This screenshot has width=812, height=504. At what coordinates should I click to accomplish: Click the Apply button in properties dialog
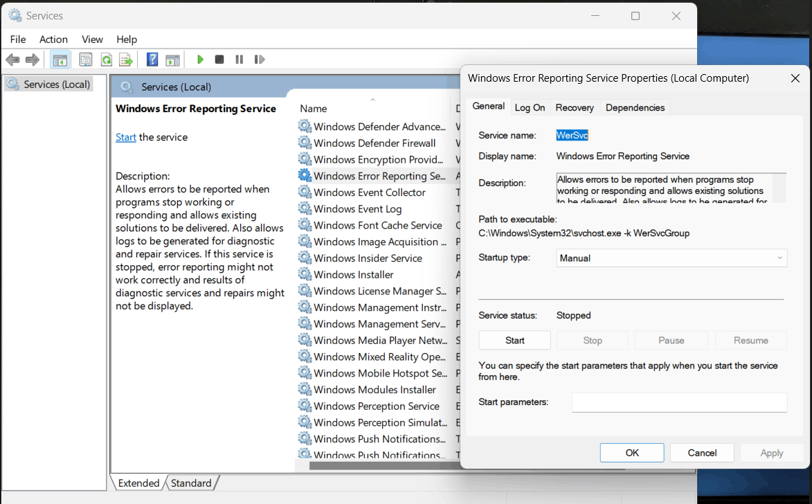[x=772, y=453]
